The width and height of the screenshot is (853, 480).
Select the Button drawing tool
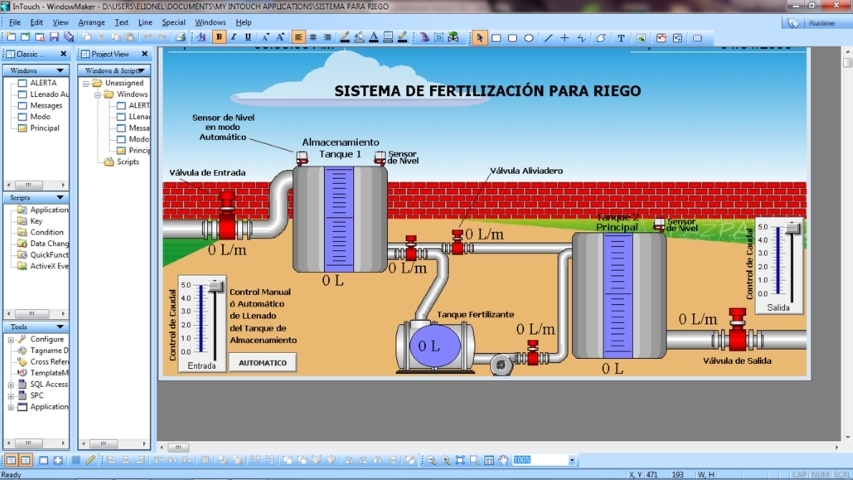[697, 38]
